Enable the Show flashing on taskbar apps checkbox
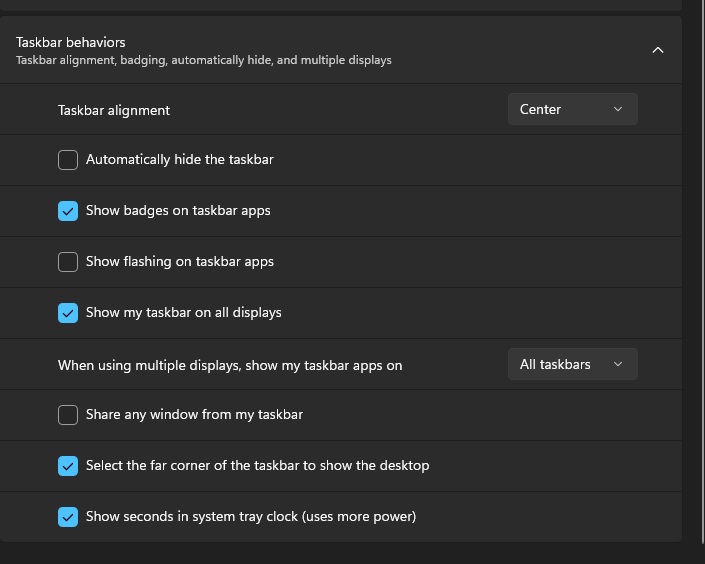Image resolution: width=705 pixels, height=564 pixels. (68, 262)
